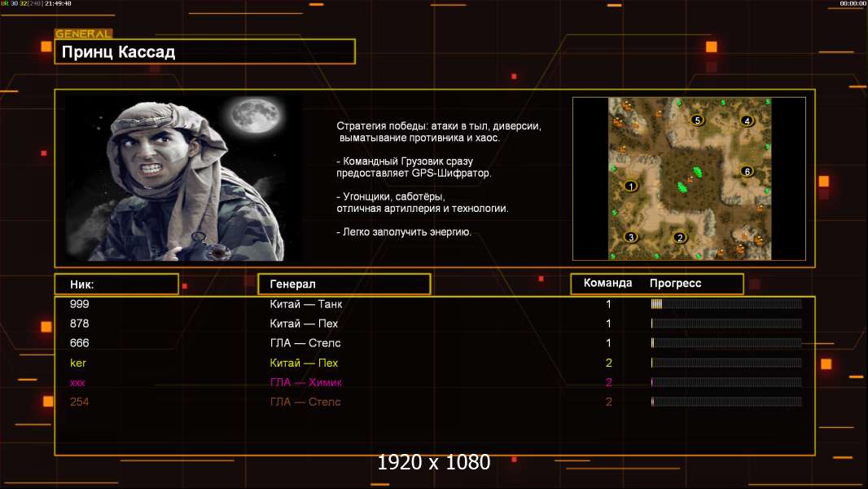The height and width of the screenshot is (489, 868).
Task: Click team number for player ker
Action: tap(608, 363)
